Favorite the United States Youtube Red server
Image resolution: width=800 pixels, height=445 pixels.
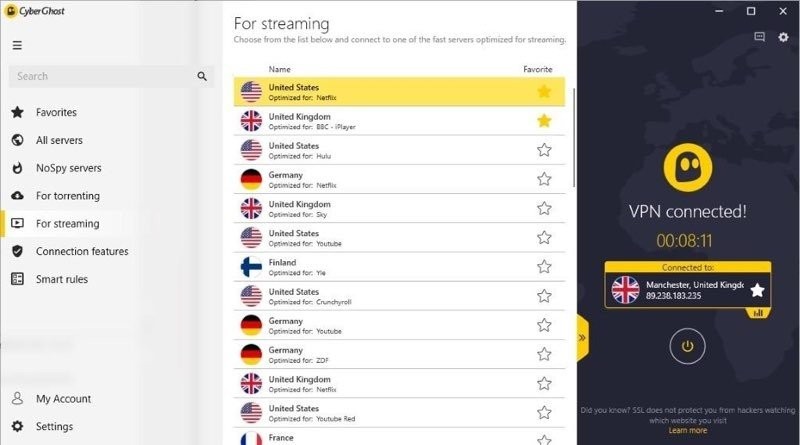pyautogui.click(x=544, y=412)
